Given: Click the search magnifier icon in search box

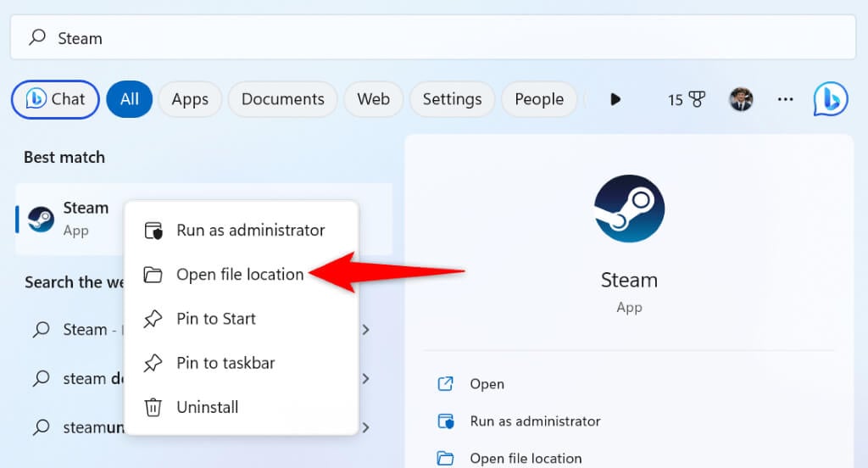Looking at the screenshot, I should coord(37,38).
